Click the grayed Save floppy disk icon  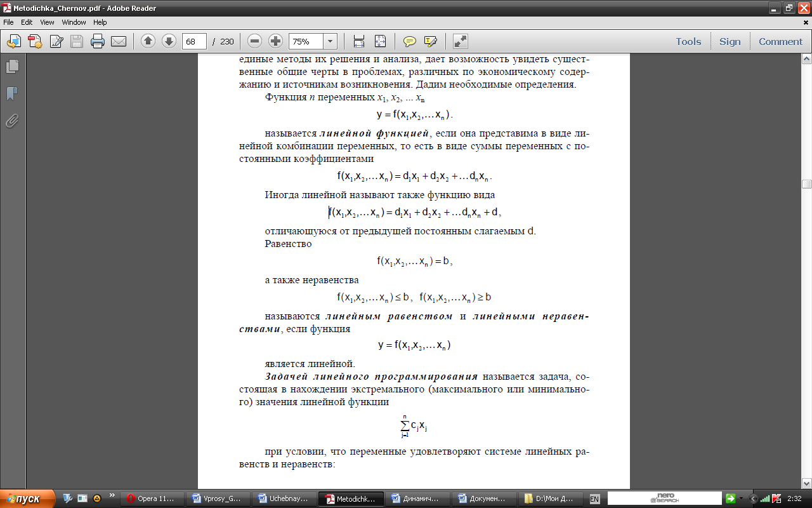[x=77, y=41]
